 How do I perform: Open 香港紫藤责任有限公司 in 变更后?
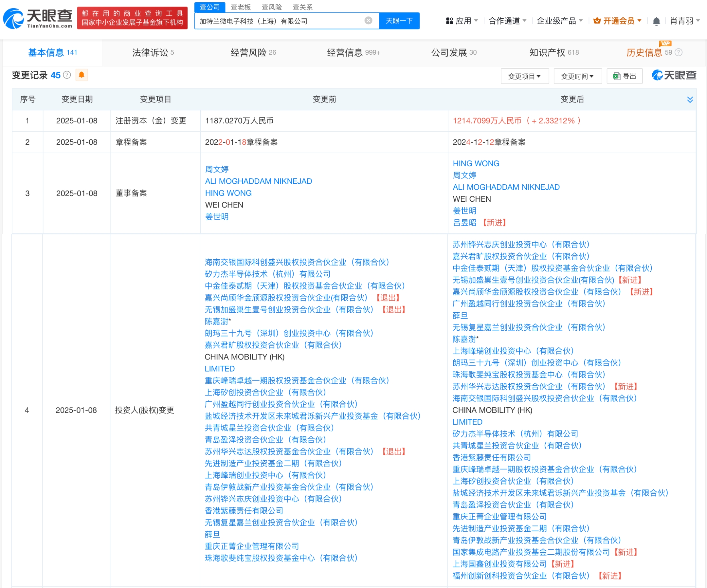[x=492, y=458]
